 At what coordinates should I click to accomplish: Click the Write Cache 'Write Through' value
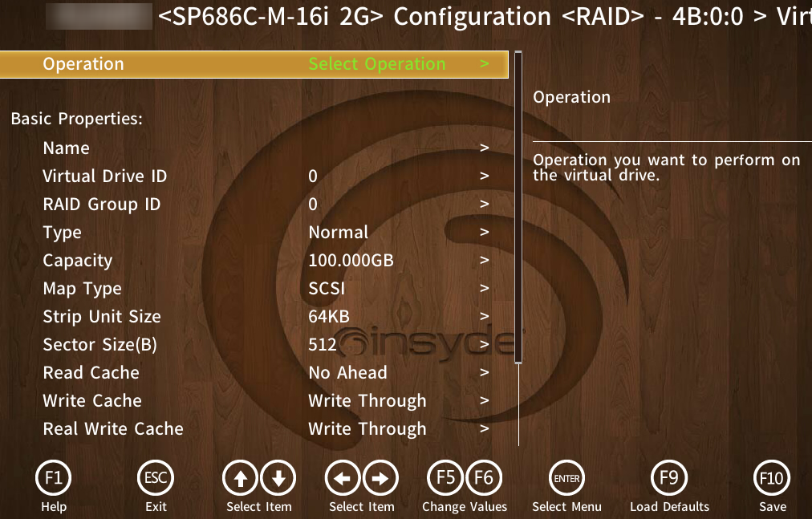point(367,401)
